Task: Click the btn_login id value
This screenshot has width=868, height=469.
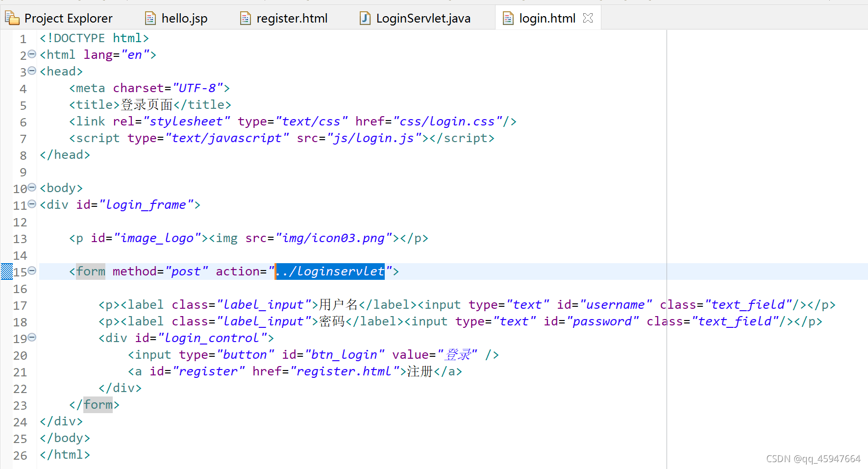Action: point(345,355)
